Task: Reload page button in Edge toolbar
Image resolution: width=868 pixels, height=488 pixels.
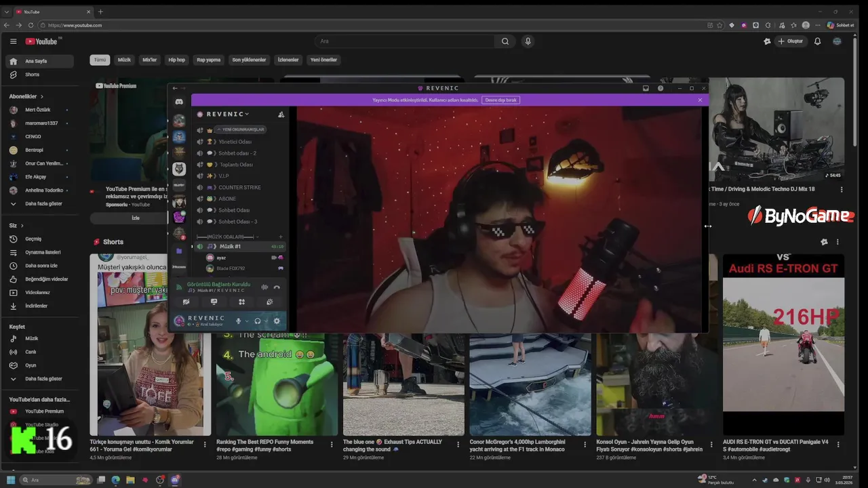Action: (x=31, y=25)
